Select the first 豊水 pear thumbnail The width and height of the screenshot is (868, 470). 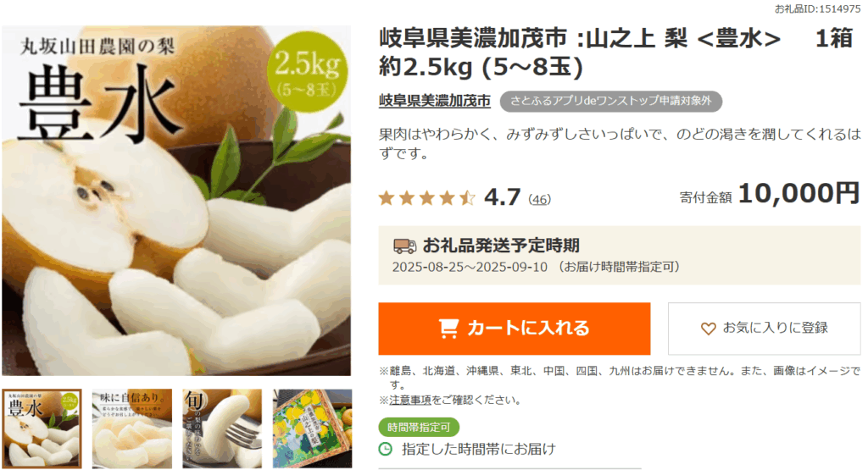(42, 429)
